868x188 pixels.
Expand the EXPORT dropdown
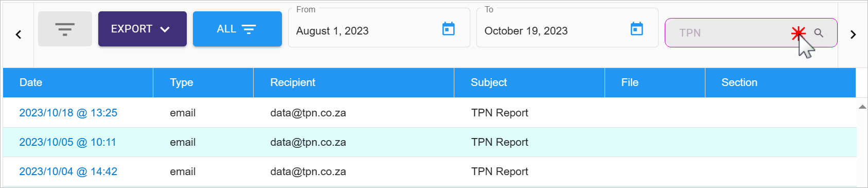(143, 29)
